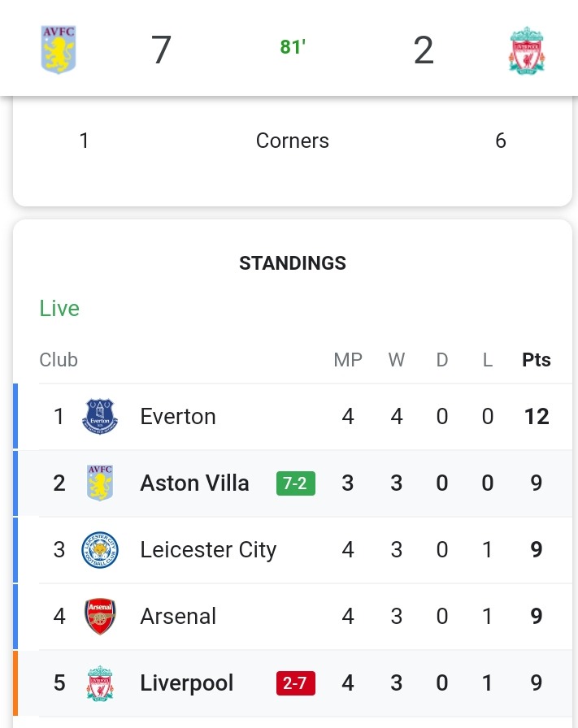The height and width of the screenshot is (728, 578).
Task: Click the Aston Villa crest in standings table
Action: [100, 483]
